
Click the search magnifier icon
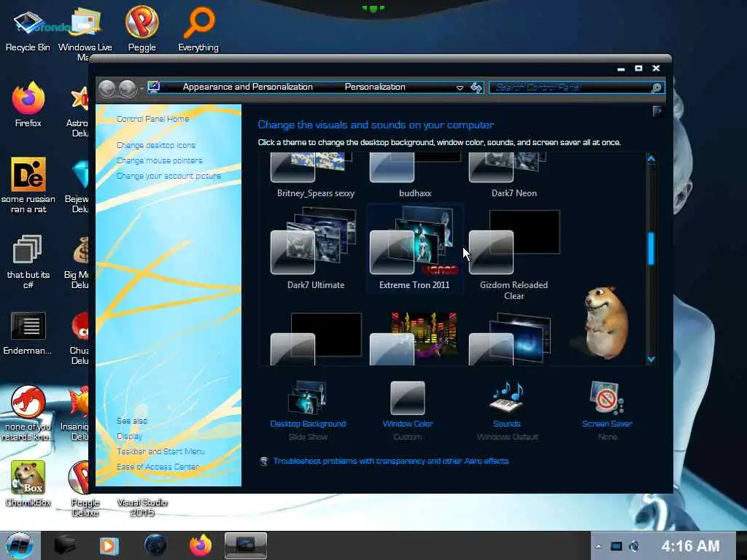click(x=657, y=87)
